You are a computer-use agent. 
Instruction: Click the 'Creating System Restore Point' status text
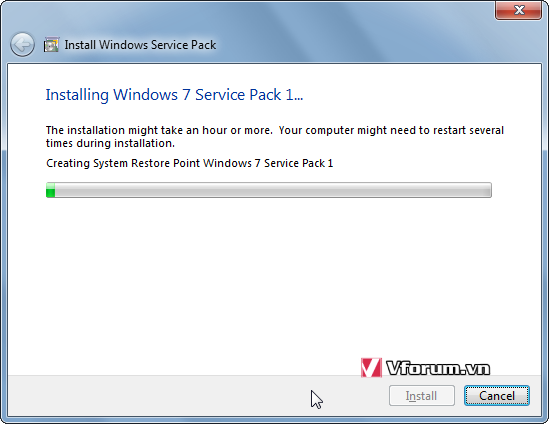(x=189, y=164)
